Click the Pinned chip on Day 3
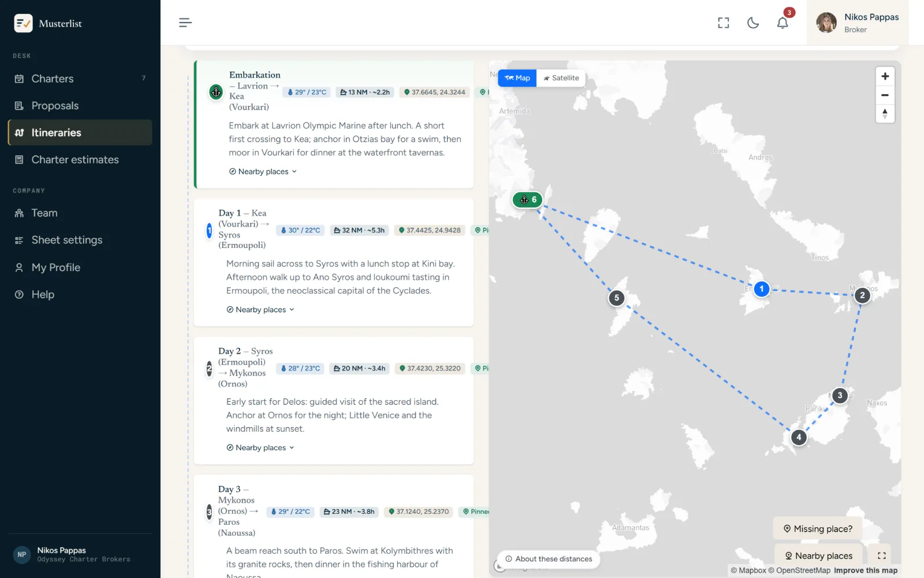924x578 pixels. point(475,512)
